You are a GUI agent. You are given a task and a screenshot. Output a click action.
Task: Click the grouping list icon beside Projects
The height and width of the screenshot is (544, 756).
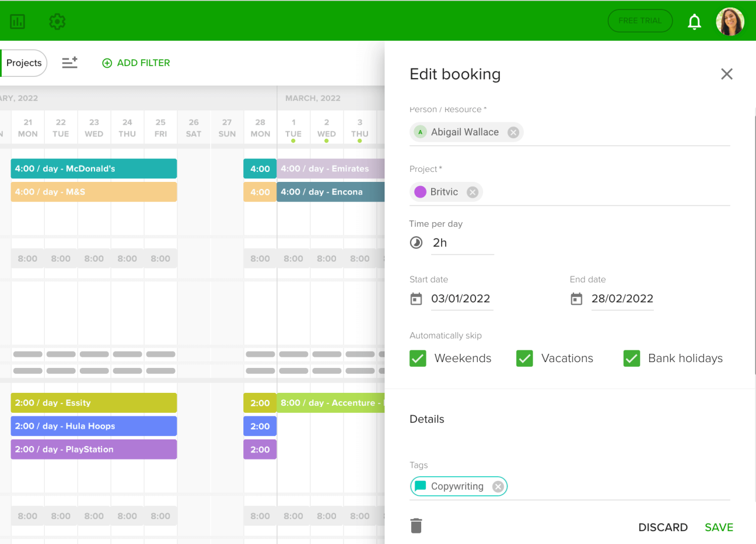(x=70, y=63)
